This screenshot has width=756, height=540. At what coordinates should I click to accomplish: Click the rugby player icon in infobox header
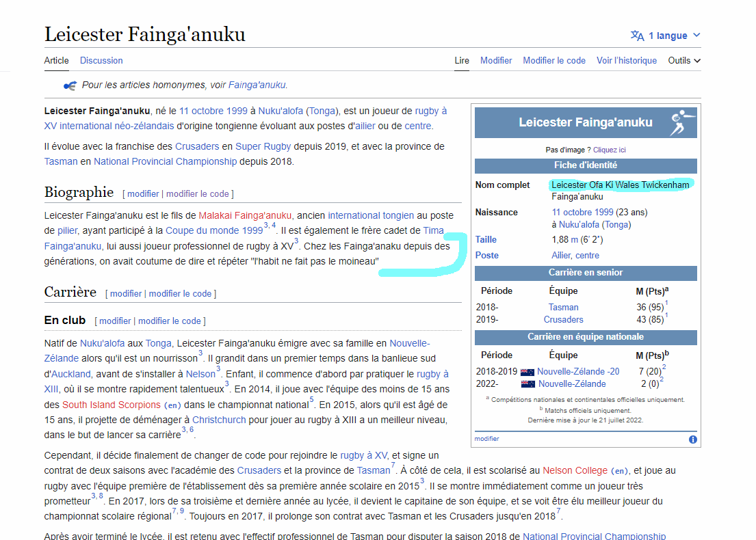pos(682,122)
